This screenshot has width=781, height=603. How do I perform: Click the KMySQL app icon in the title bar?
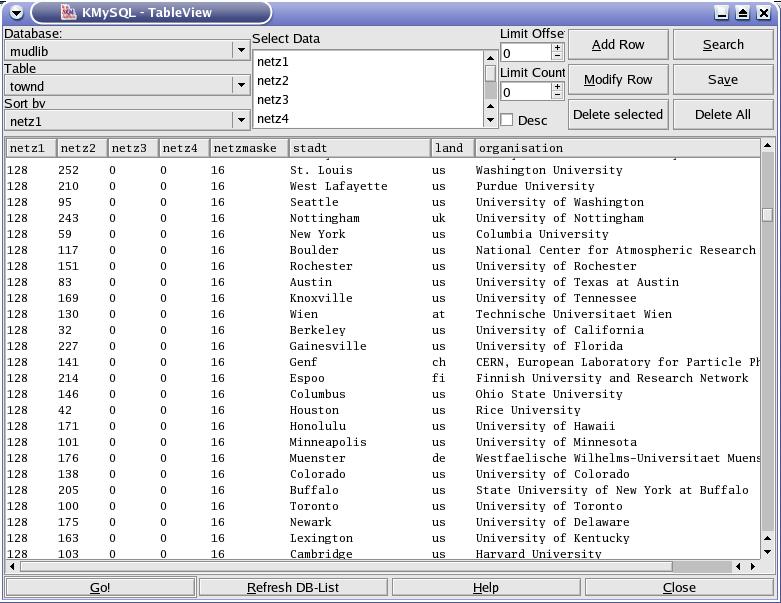68,12
